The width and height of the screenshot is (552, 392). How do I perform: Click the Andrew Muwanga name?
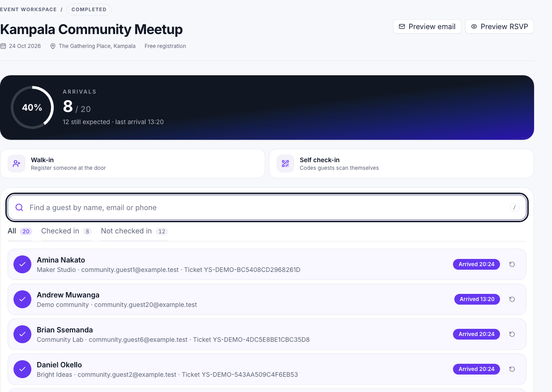68,295
